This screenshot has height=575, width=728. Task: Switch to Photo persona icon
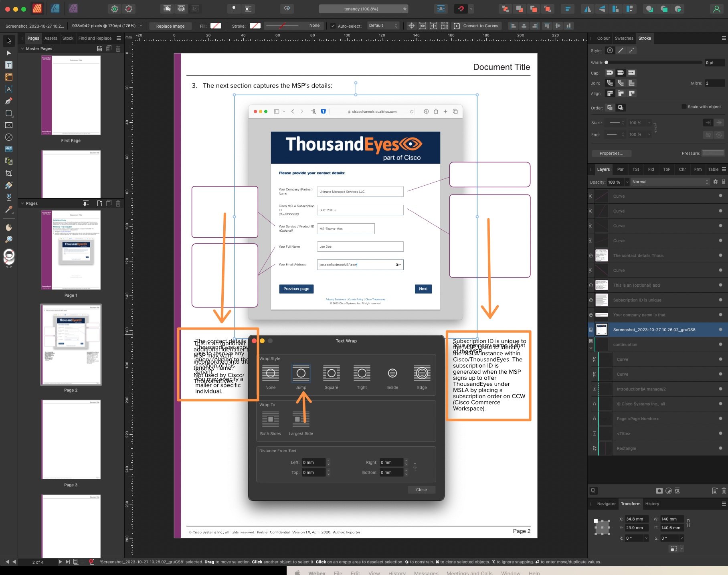[x=73, y=8]
